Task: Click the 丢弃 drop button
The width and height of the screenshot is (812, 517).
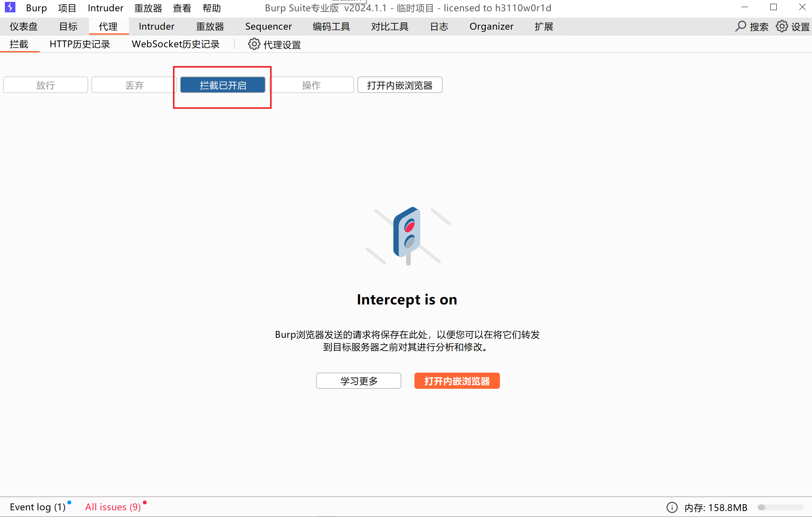Action: 134,85
